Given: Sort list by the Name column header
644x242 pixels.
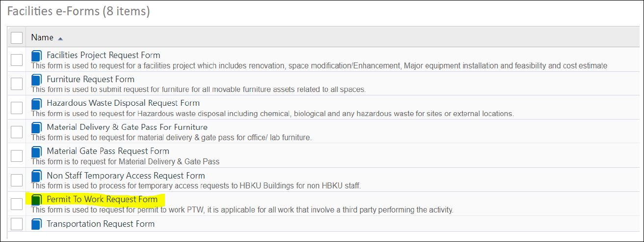Looking at the screenshot, I should coord(42,37).
